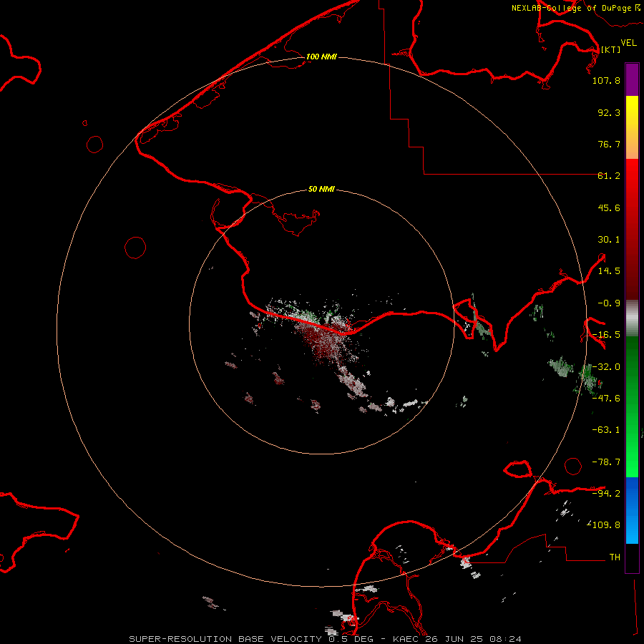Click the purple segment of color bar
The image size is (644, 644).
[x=632, y=79]
